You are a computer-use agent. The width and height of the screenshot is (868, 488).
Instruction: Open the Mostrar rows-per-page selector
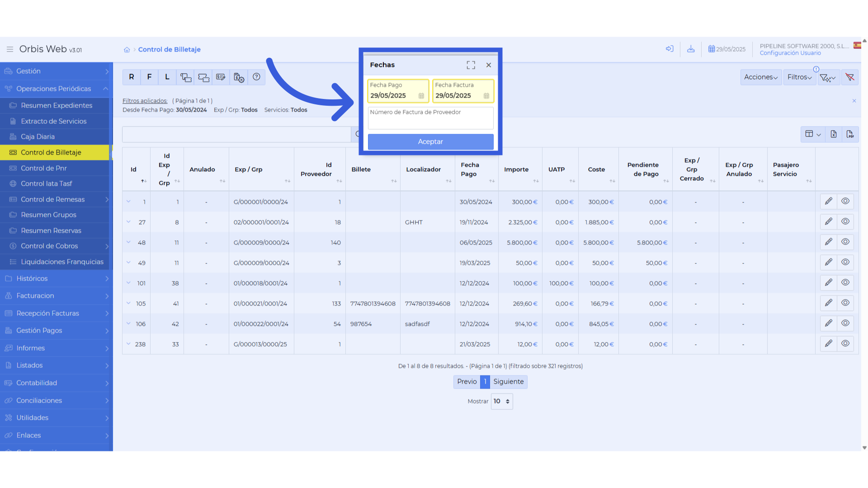(x=502, y=401)
